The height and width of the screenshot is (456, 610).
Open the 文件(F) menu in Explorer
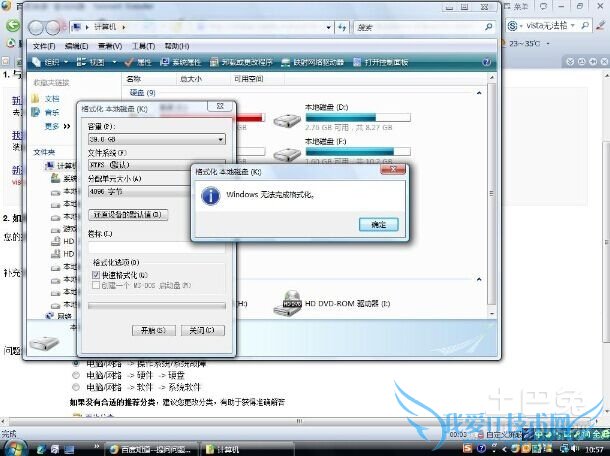click(44, 46)
